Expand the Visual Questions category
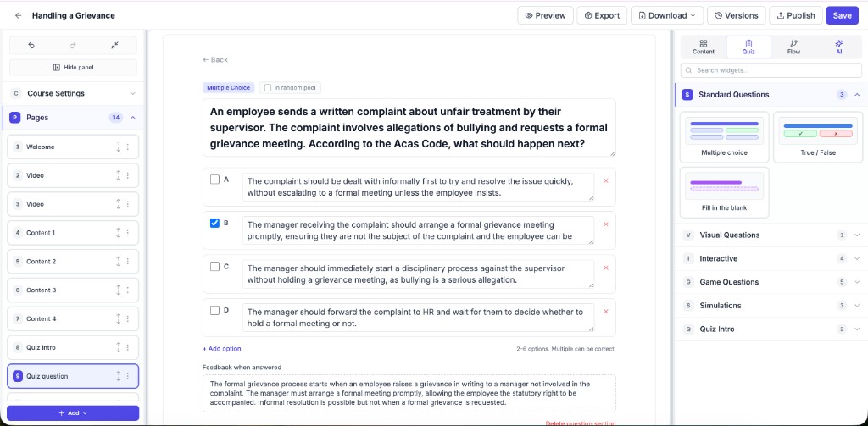Viewport: 868px width, 426px height. coord(771,235)
